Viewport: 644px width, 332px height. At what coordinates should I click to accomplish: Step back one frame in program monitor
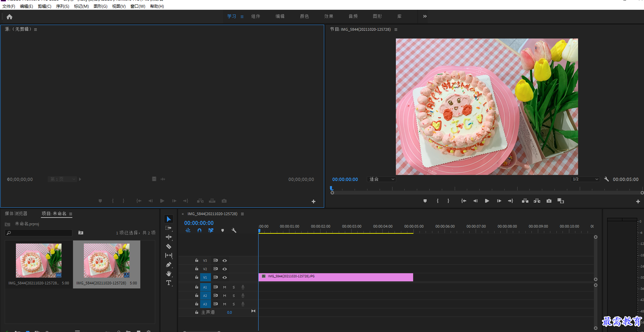[475, 201]
